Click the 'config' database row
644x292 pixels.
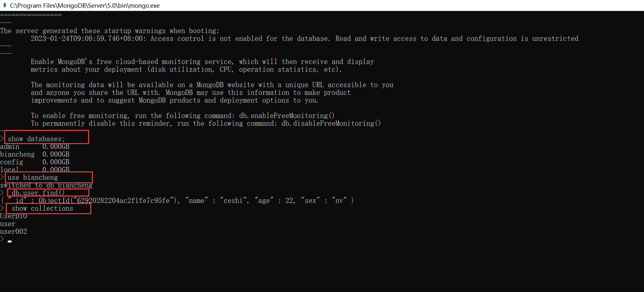[35, 162]
